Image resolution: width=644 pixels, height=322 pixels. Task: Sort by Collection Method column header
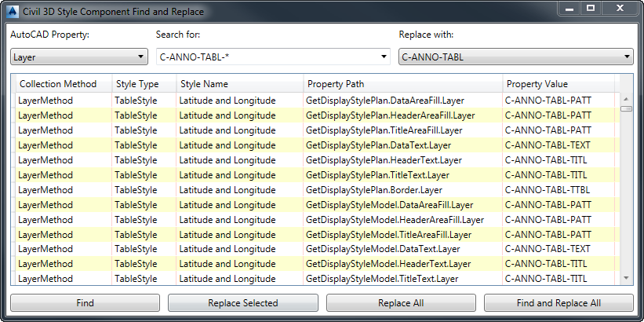(58, 84)
